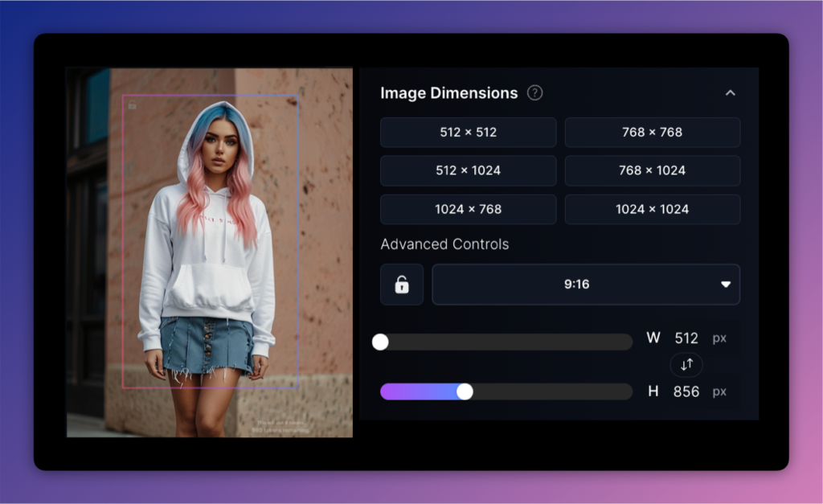Choose the 512 × 1024 dimension preset
This screenshot has height=504, width=823.
468,170
